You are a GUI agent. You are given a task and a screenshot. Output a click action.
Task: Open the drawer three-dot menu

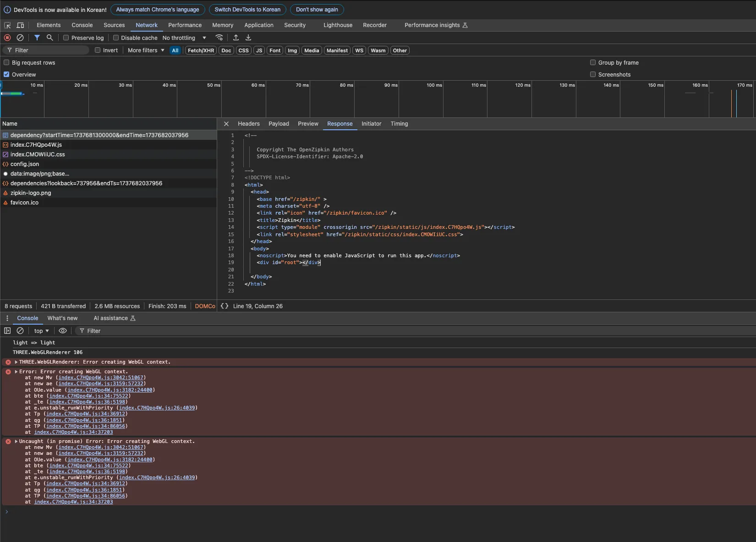[7, 318]
